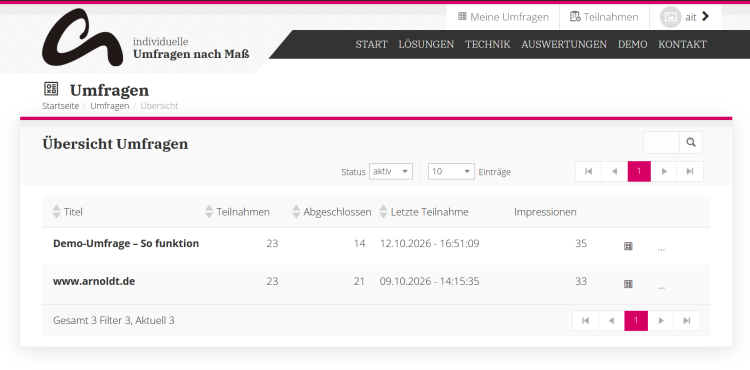Image resolution: width=750 pixels, height=370 pixels.
Task: Click Gesamt 3 Filter 3 summary
Action: point(113,320)
